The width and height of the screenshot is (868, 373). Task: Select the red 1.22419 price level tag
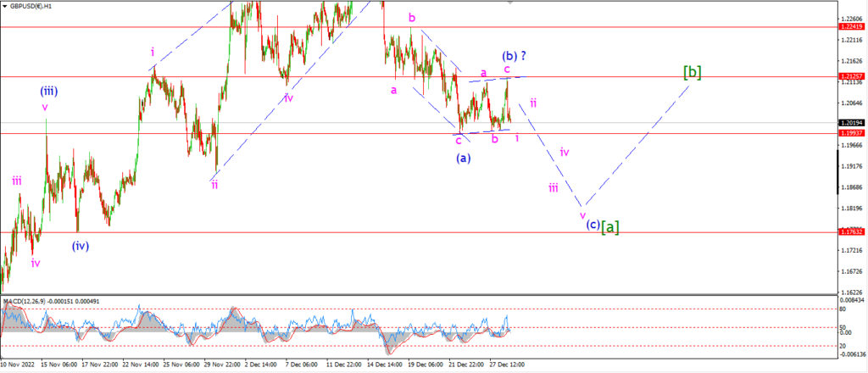coord(853,26)
